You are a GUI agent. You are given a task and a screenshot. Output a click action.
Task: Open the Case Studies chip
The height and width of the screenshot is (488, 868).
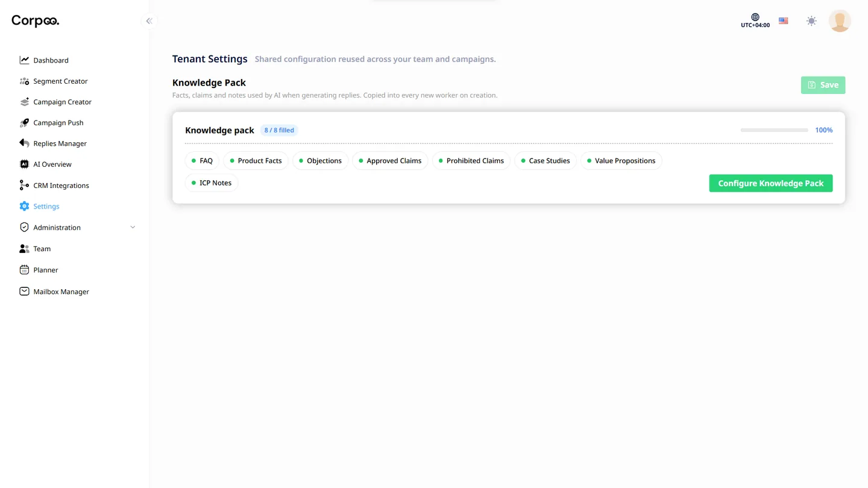[546, 161]
